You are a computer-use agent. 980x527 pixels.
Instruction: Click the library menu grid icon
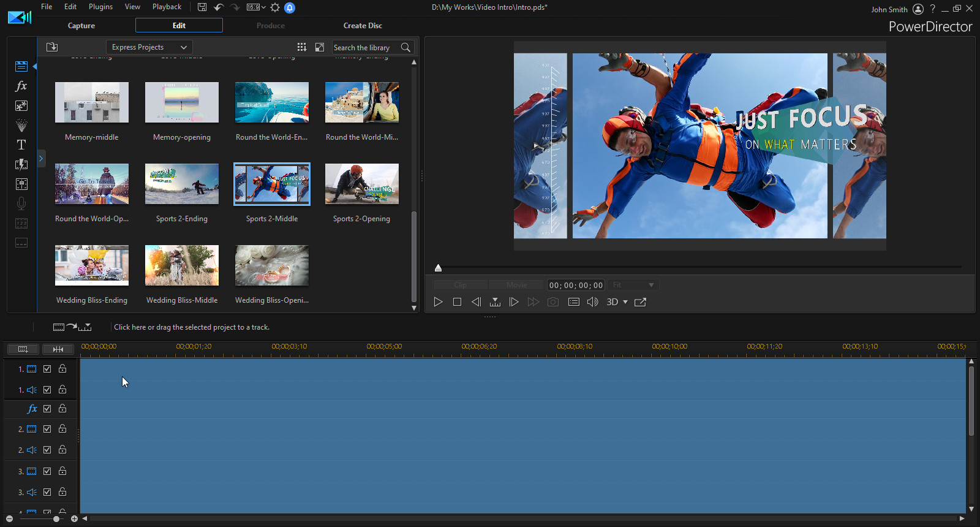click(301, 47)
